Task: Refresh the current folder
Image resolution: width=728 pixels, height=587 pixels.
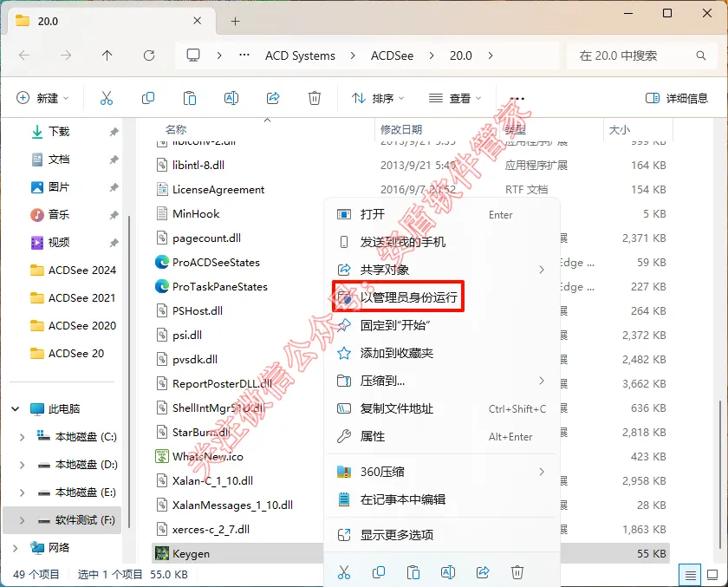Action: (x=149, y=55)
